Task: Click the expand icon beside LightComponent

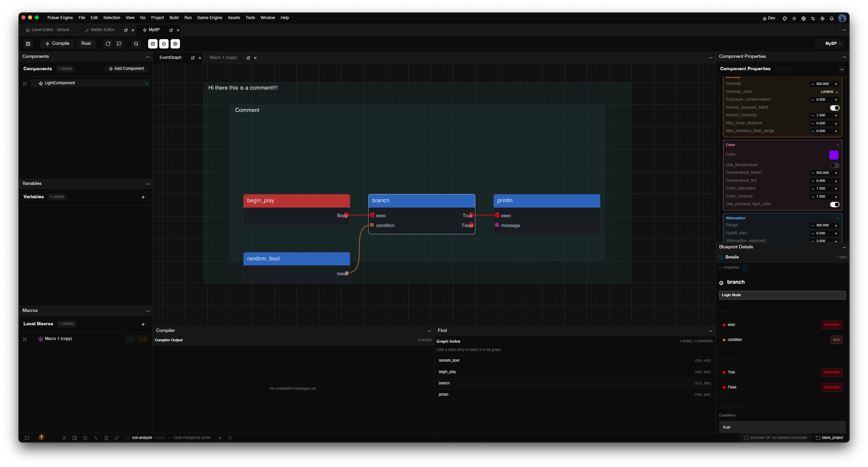Action: (25, 83)
